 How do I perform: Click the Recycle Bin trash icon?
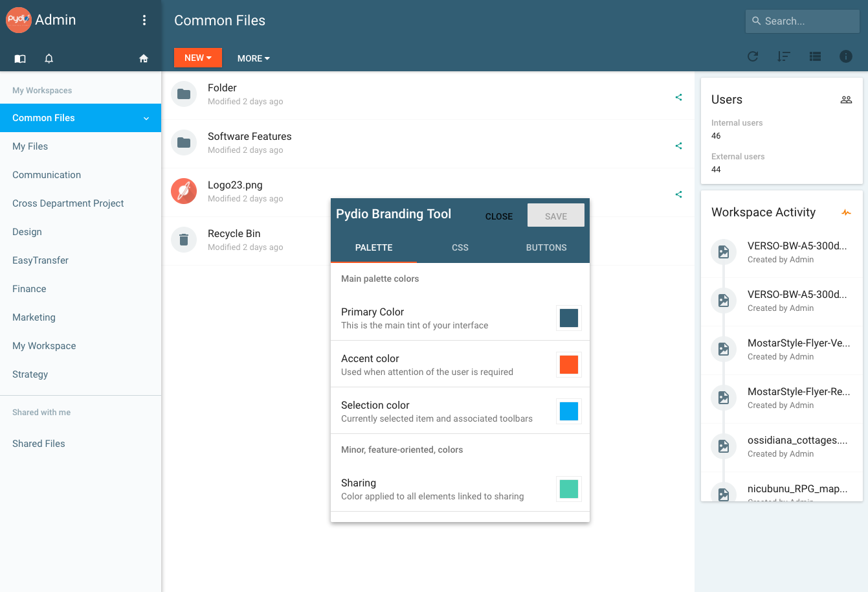tap(184, 240)
